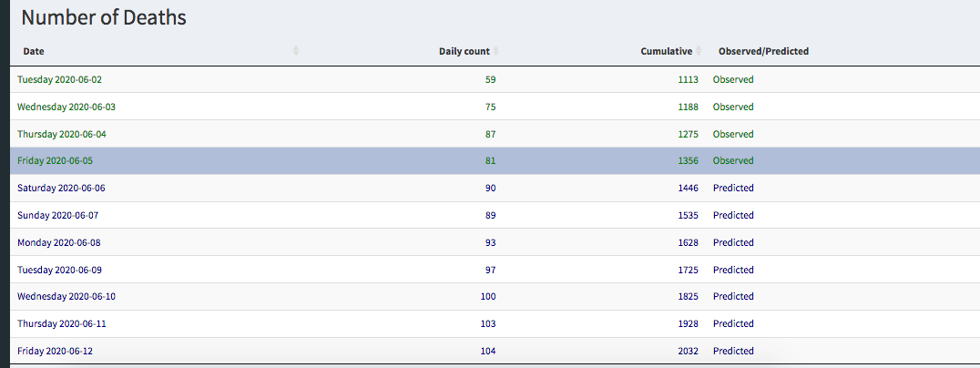Screen dimensions: 980x368
Task: Select the Friday 2020-06-12 date cell
Action: pos(55,351)
